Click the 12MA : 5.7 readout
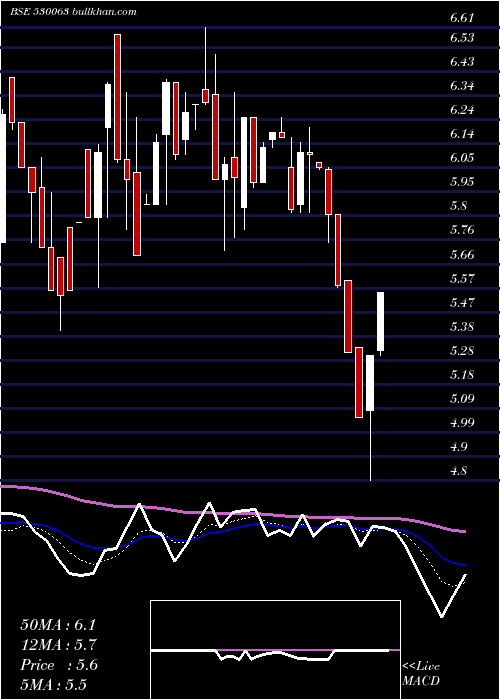Screen dimensions: 500x700 tap(59, 645)
